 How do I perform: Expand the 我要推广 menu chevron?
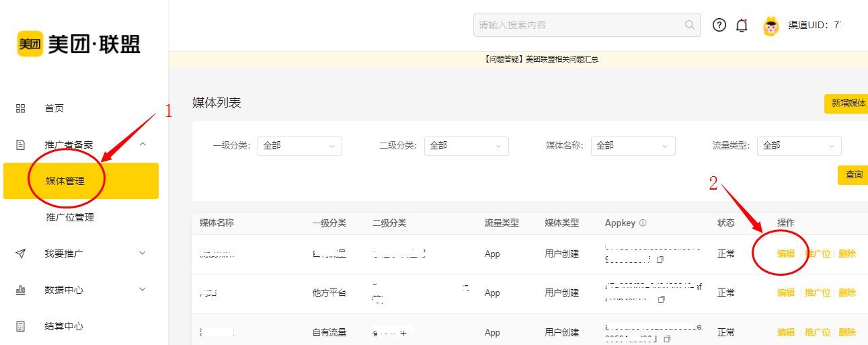pos(143,254)
